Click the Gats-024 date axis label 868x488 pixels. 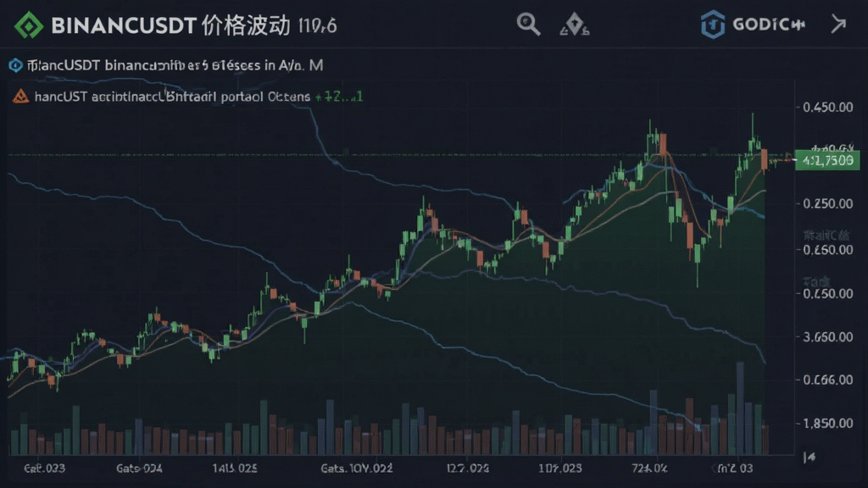click(139, 469)
